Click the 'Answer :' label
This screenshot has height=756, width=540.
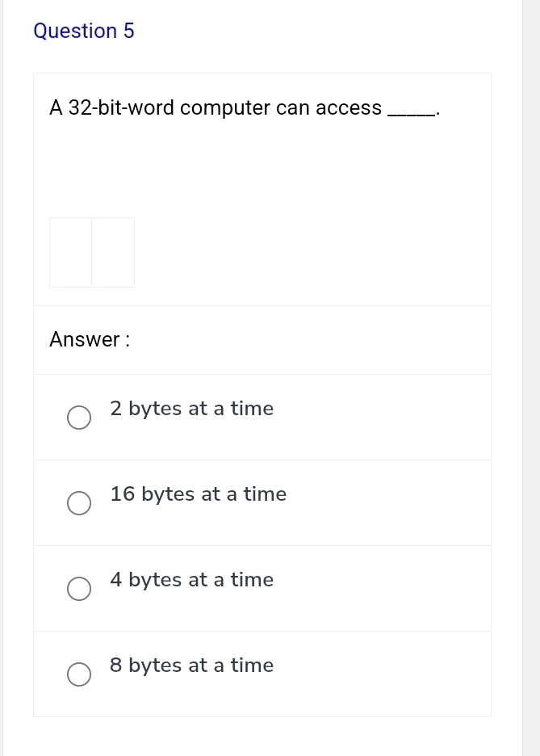[x=89, y=339]
